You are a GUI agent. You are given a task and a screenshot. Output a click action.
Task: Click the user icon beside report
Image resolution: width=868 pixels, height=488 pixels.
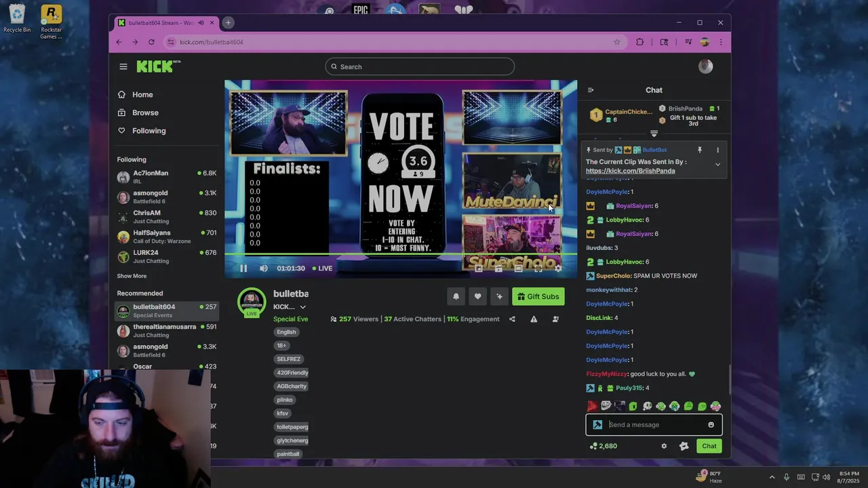coord(555,319)
